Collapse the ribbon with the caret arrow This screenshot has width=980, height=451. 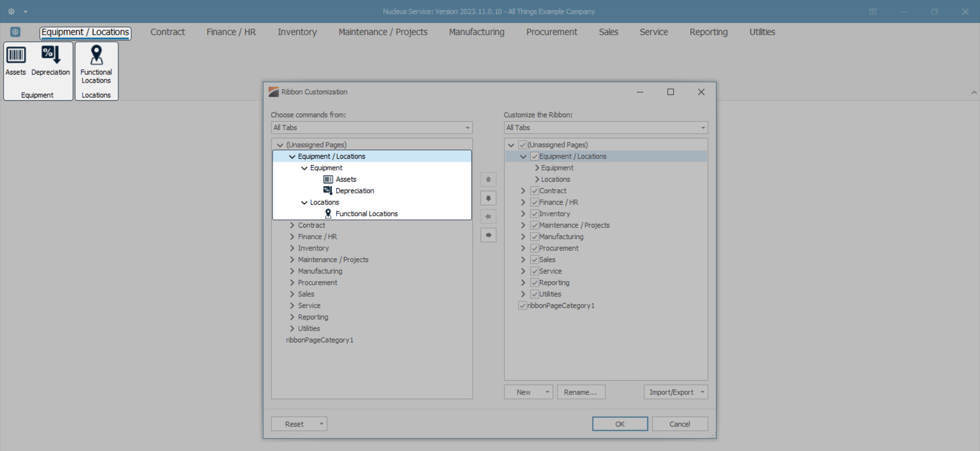tap(974, 92)
